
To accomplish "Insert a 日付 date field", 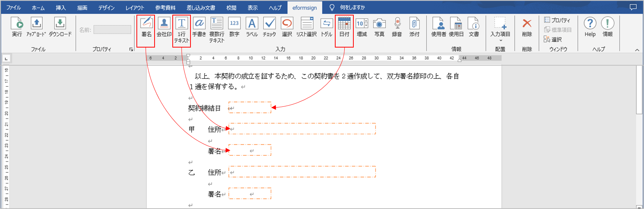I will (344, 27).
